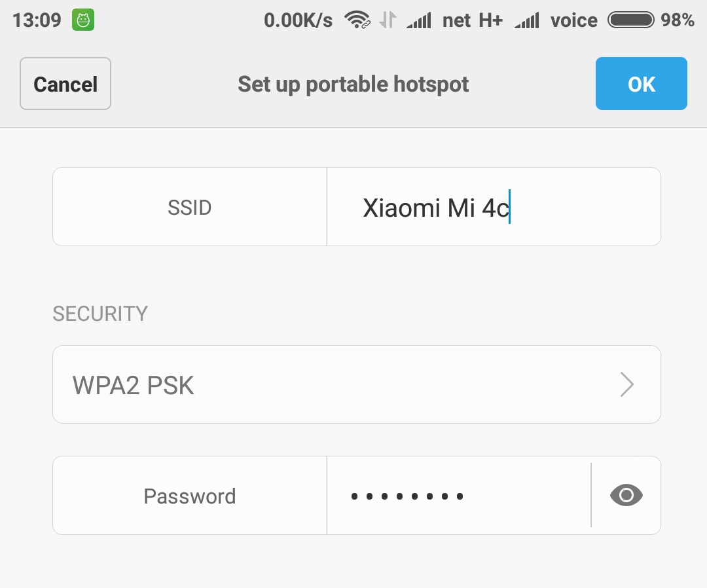Tap the SSID label
Image resolution: width=707 pixels, height=588 pixels.
(x=189, y=208)
